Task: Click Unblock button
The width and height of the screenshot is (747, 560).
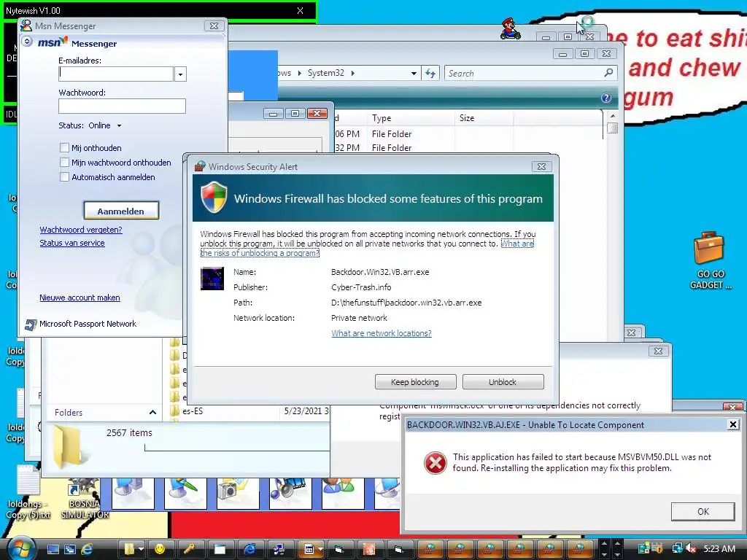Action: 503,382
